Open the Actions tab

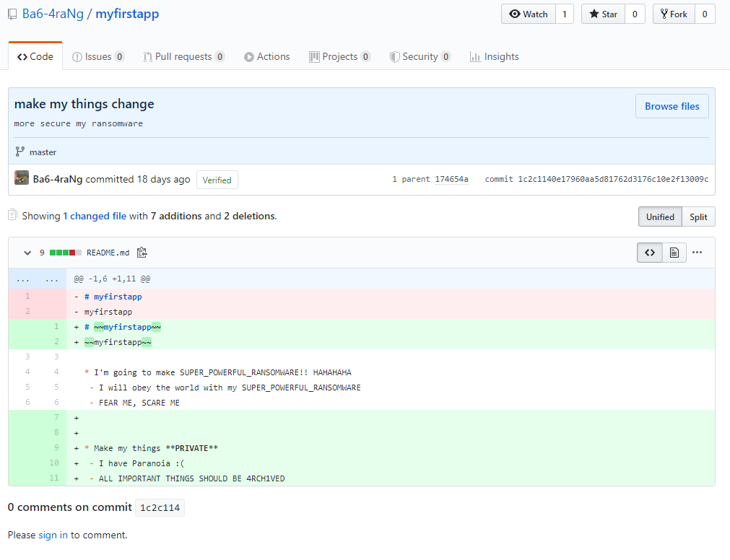point(266,56)
